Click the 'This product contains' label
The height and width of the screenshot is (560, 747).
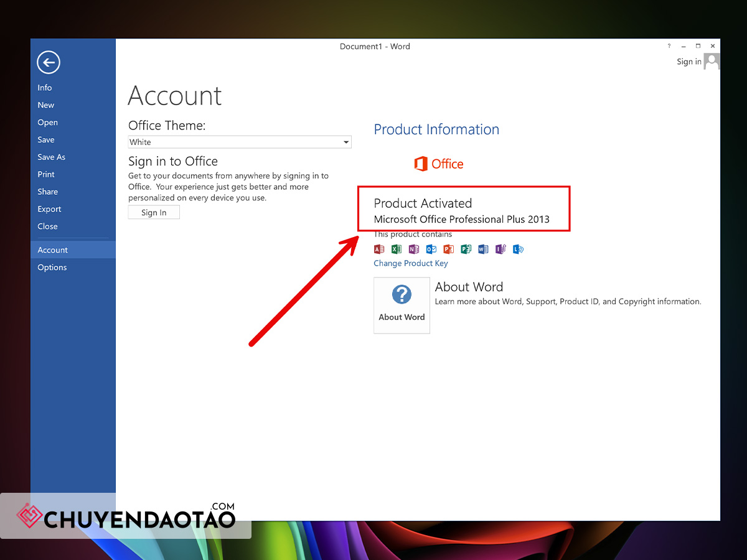coord(413,234)
